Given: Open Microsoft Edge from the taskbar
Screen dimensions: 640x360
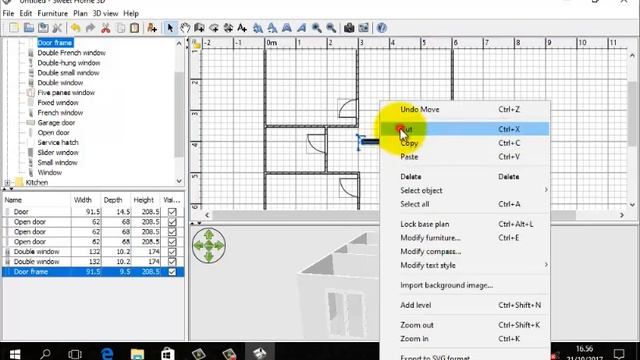Looking at the screenshot, I should 107,353.
